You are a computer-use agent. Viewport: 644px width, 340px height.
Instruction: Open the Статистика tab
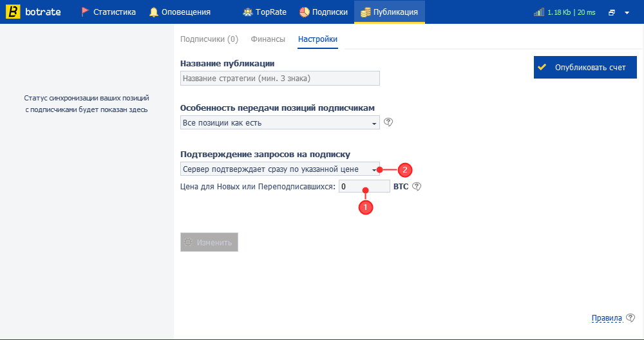(x=108, y=12)
